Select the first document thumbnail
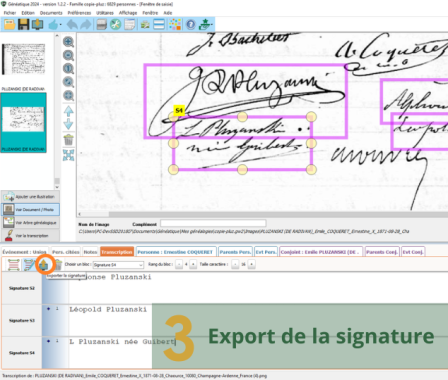Image resolution: width=448 pixels, height=380 pixels. tap(23, 59)
